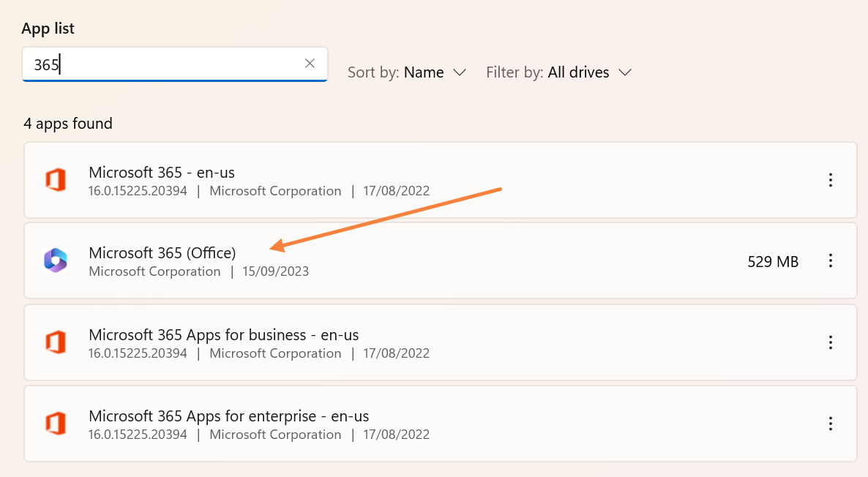Click the Microsoft 365 - en-us Office icon
Viewport: 868px width, 477px height.
[56, 180]
